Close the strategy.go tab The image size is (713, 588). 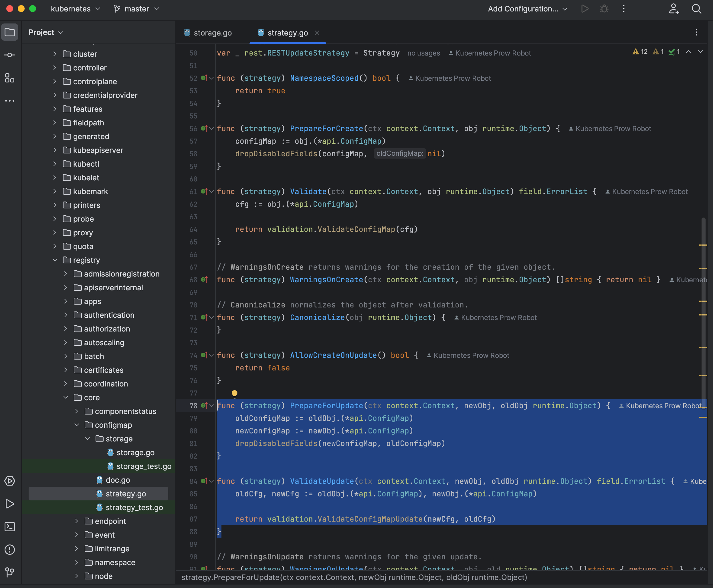(x=317, y=33)
